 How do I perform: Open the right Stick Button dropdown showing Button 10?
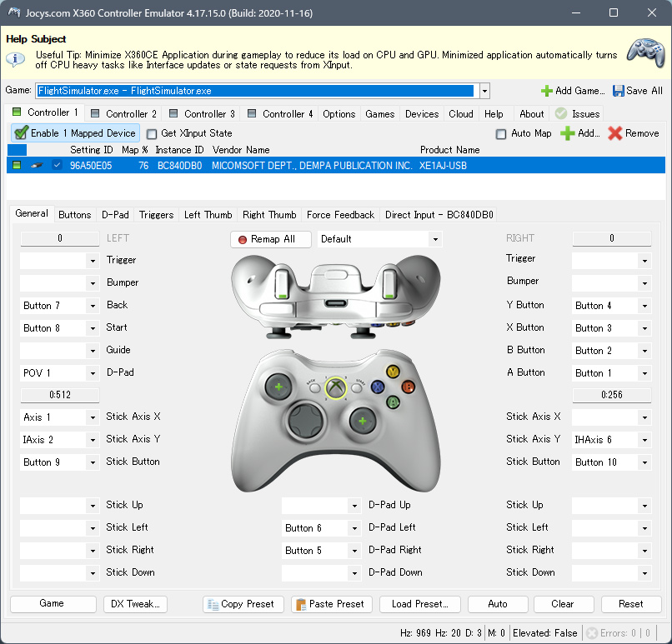click(x=644, y=462)
